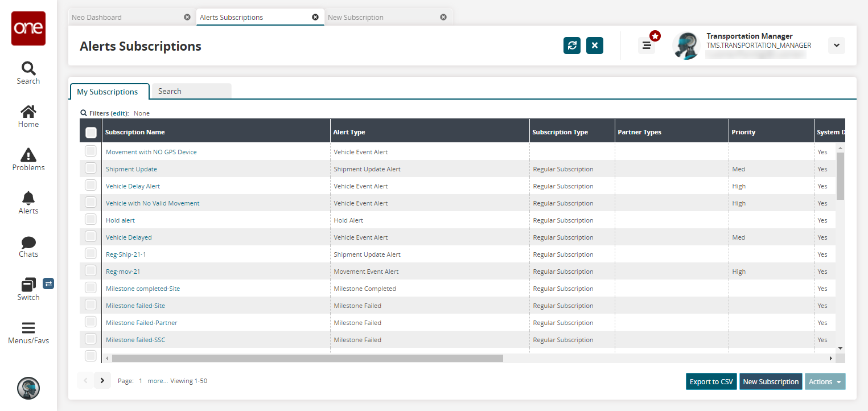Image resolution: width=868 pixels, height=411 pixels.
Task: Expand the user profile dropdown arrow
Action: pos(836,46)
